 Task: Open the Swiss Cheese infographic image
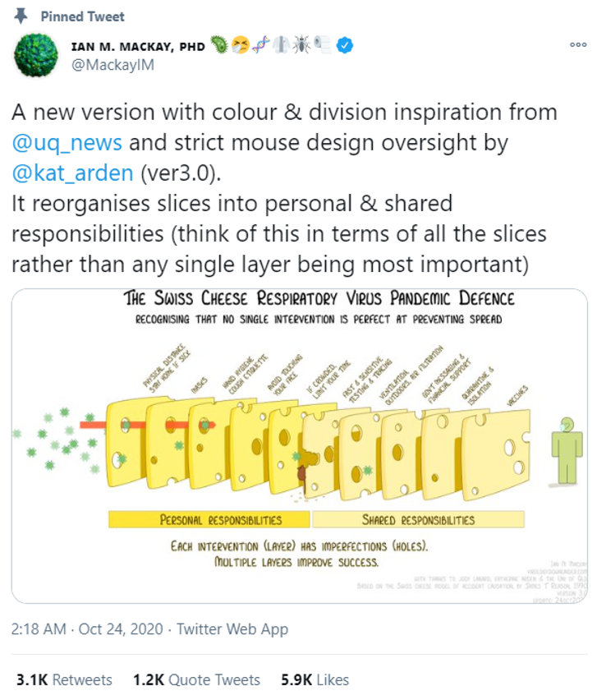point(300,446)
